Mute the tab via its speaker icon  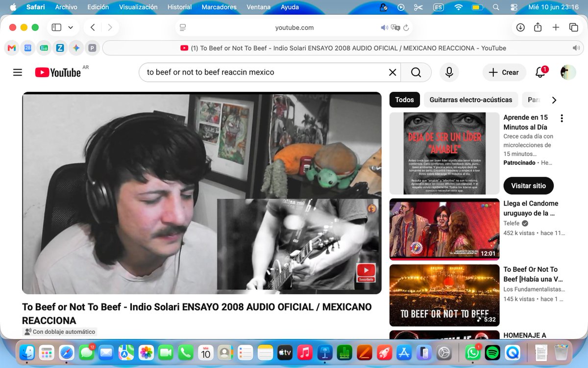click(576, 48)
